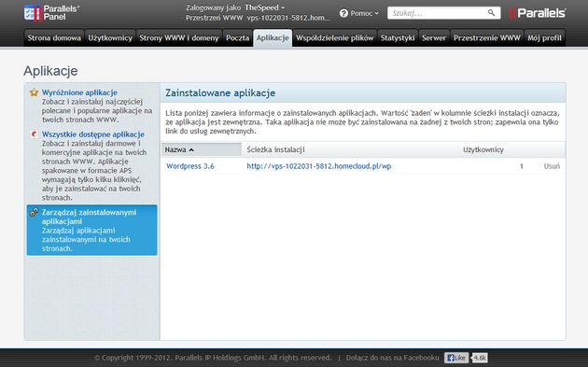Open the Mój profil tab
This screenshot has width=588, height=367.
[x=544, y=38]
